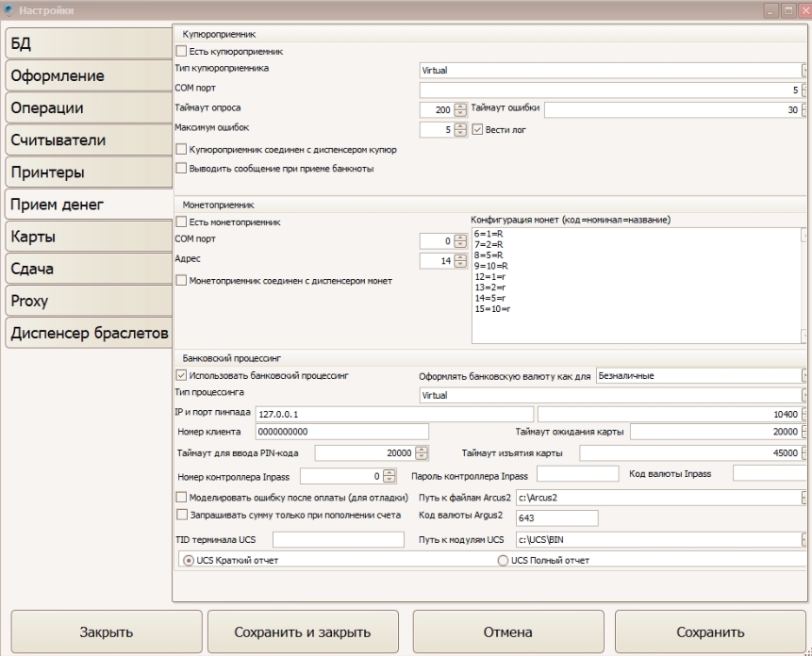The image size is (812, 656).
Task: Adjust the Таймаут опроса spinner arrows
Action: (x=460, y=109)
